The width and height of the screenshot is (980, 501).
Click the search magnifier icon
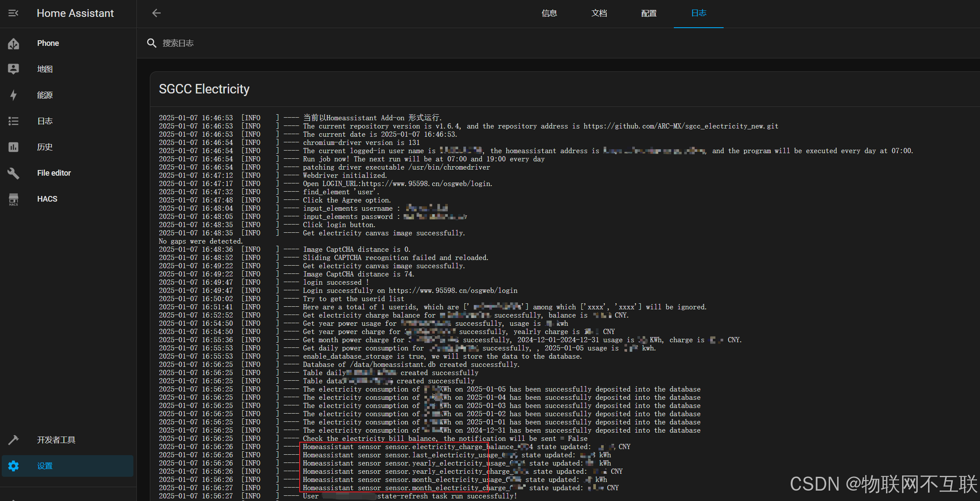152,43
